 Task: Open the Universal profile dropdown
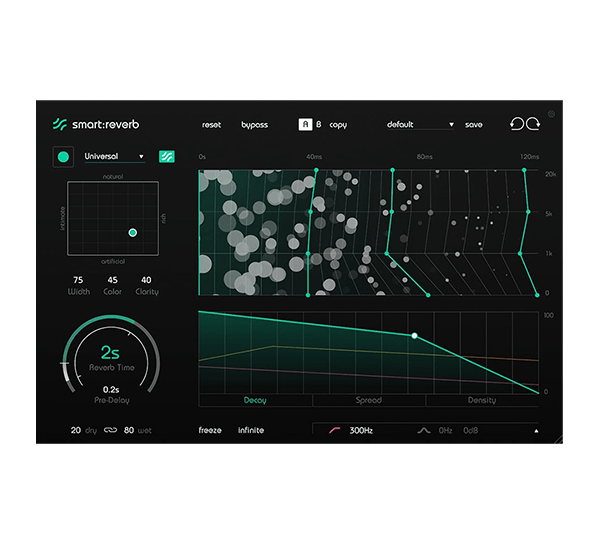114,157
